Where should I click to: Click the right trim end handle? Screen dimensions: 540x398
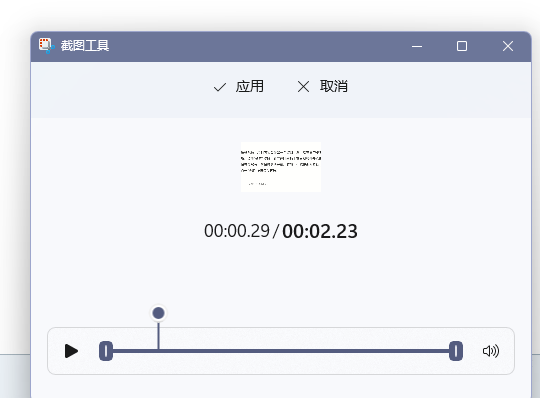pyautogui.click(x=456, y=351)
